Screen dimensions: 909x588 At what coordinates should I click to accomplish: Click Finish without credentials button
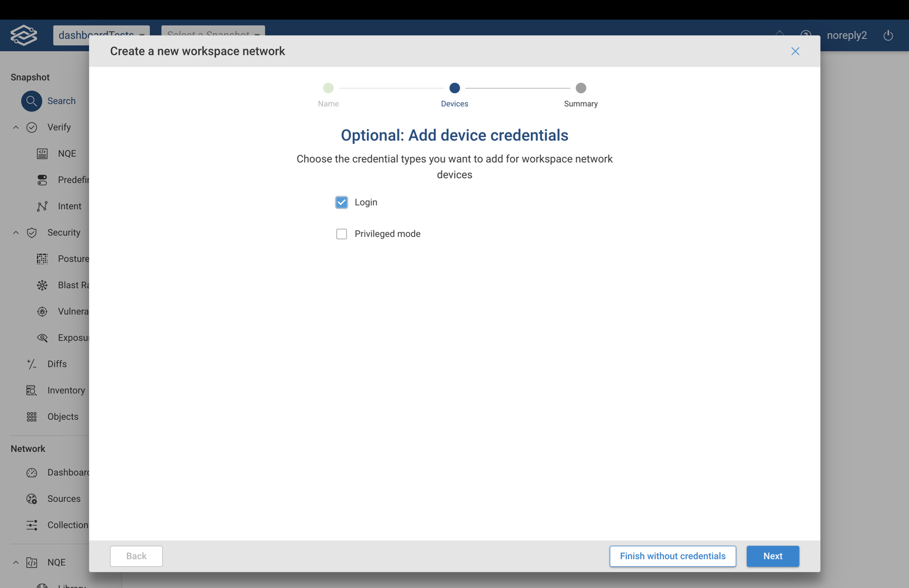[672, 556]
